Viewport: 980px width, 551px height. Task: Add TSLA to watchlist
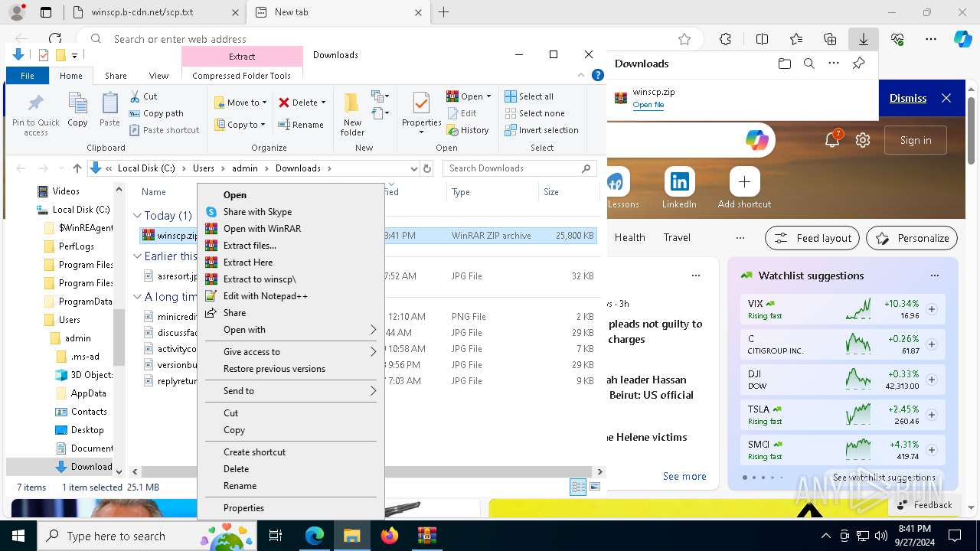click(x=932, y=415)
